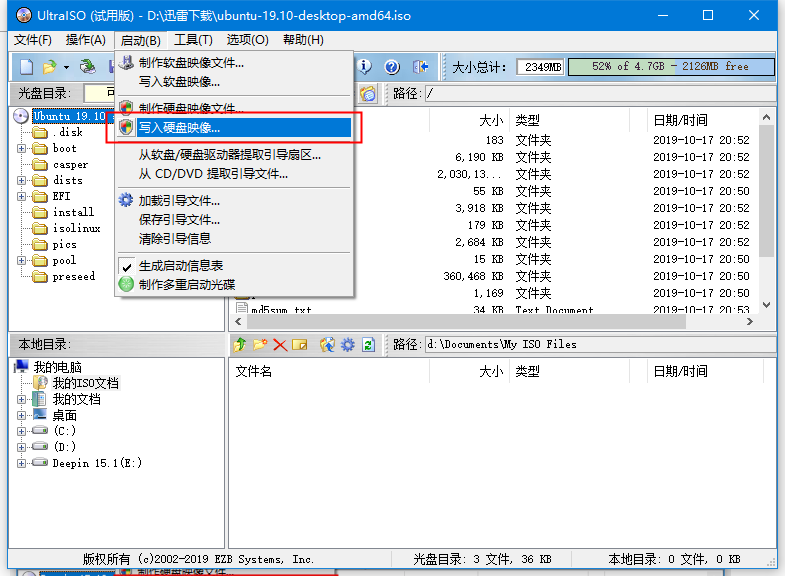785x576 pixels.
Task: Click the red X delete icon
Action: (x=280, y=345)
